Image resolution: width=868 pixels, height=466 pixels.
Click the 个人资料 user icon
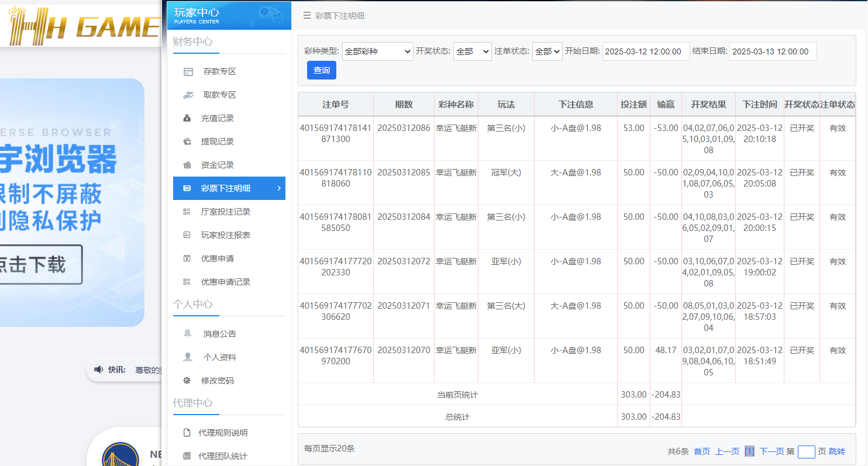pos(188,357)
